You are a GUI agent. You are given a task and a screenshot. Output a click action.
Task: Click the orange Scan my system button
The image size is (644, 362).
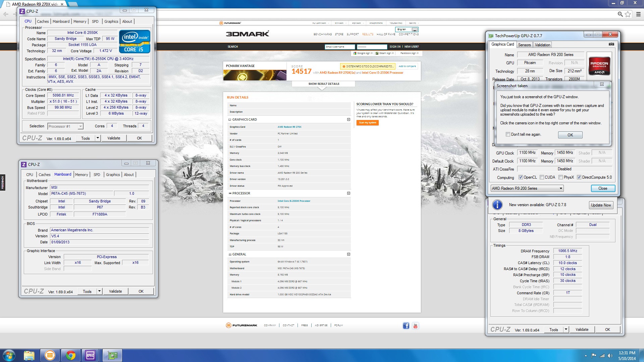[x=368, y=123]
